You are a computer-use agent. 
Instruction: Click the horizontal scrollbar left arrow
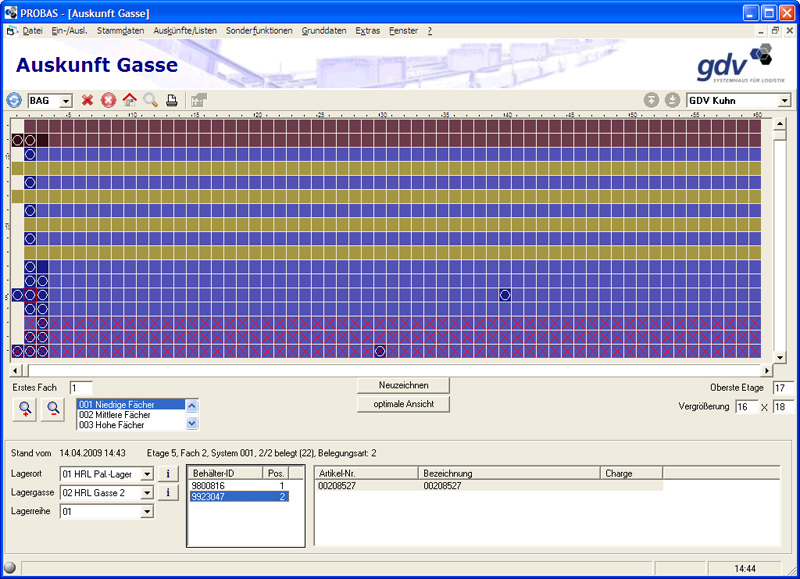(16, 370)
